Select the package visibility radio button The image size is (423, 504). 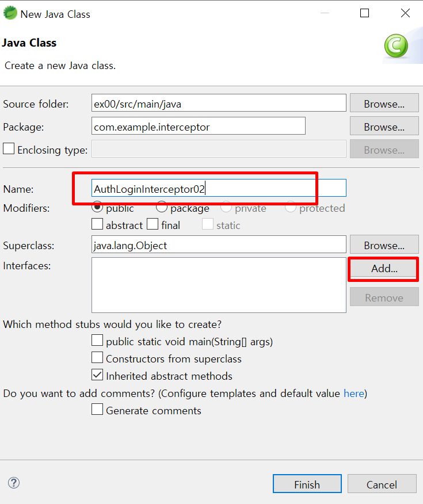pos(161,207)
